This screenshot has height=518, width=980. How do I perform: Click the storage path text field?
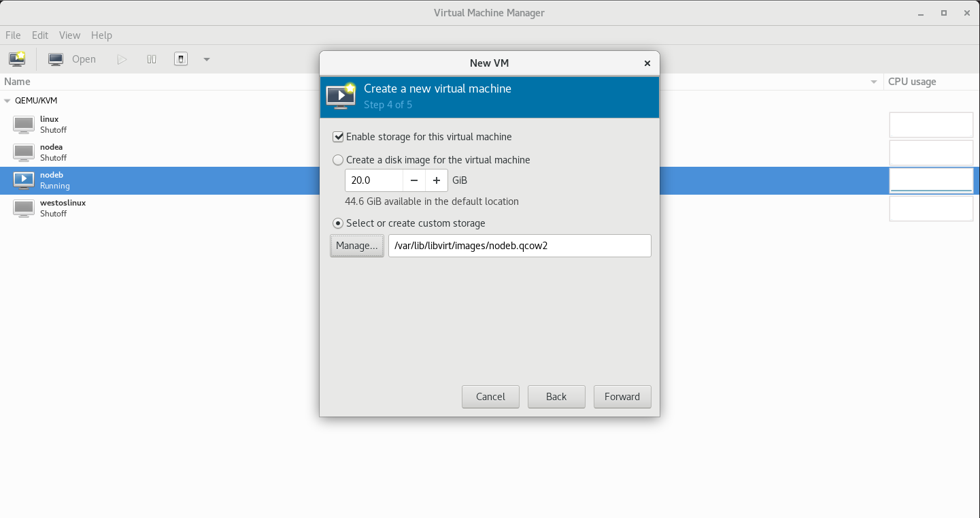pos(520,246)
